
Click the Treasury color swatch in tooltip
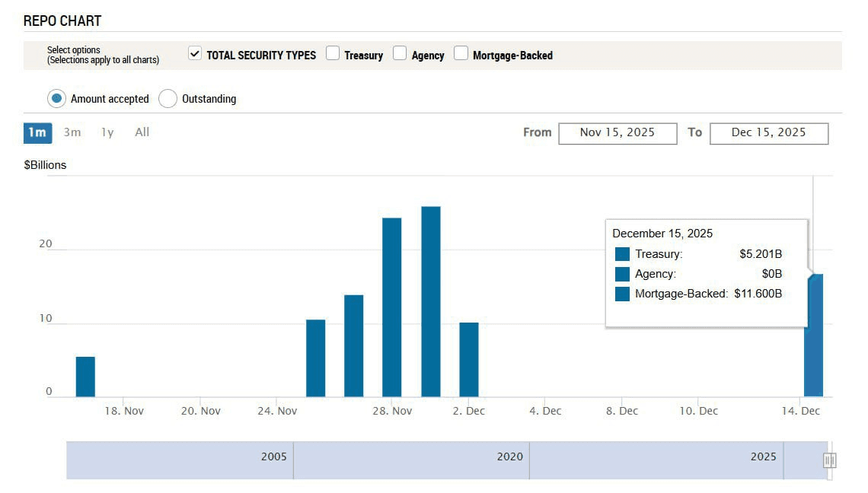click(622, 254)
